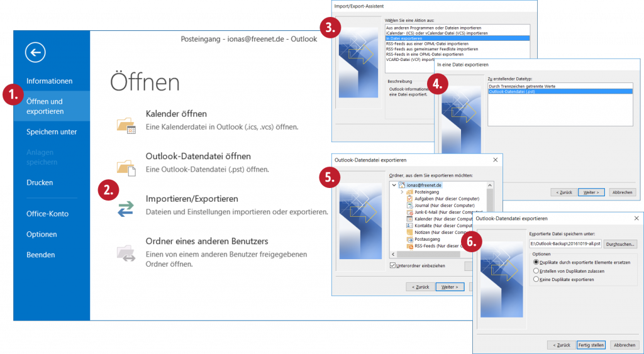Click the folder tree's horizontal scrollbar left arrow
Viewport: 644px width, 354px height.
pos(394,255)
